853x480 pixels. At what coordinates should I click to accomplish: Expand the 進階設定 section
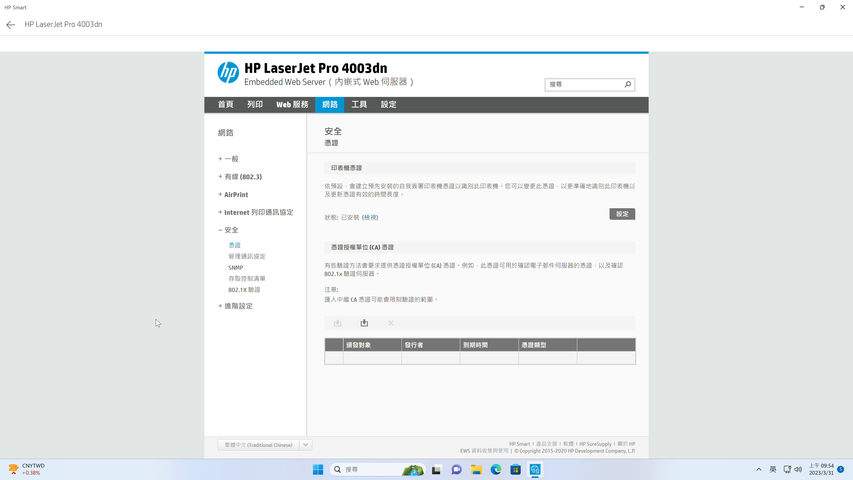[236, 306]
